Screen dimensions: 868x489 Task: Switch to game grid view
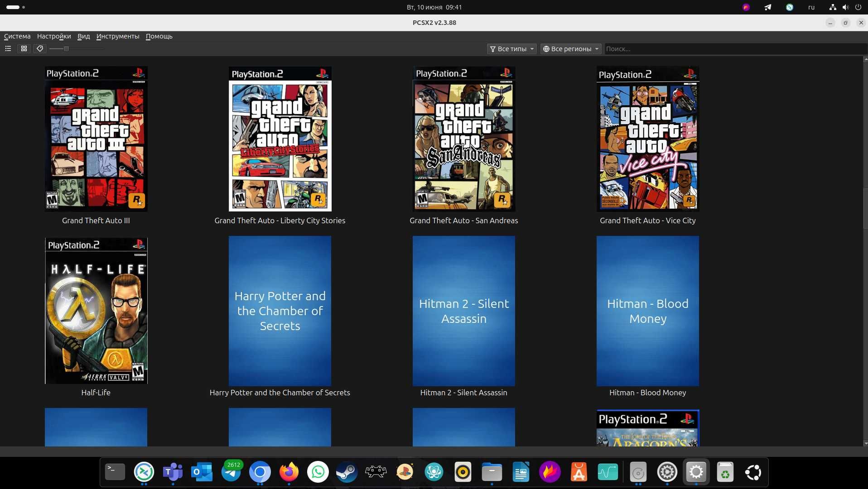pos(24,48)
